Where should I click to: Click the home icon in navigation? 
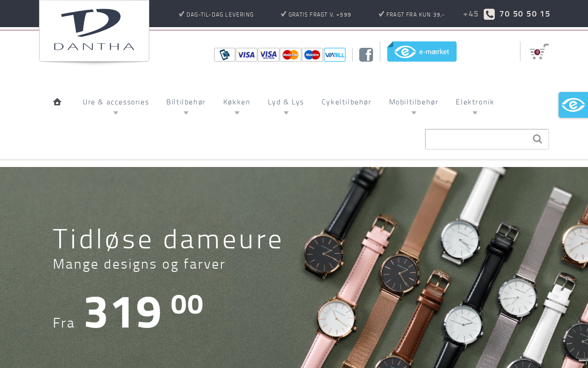(x=57, y=102)
